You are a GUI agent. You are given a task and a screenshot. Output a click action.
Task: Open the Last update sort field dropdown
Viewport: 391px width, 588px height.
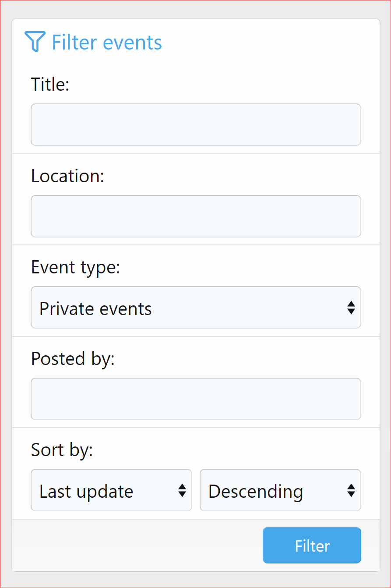[x=111, y=490]
